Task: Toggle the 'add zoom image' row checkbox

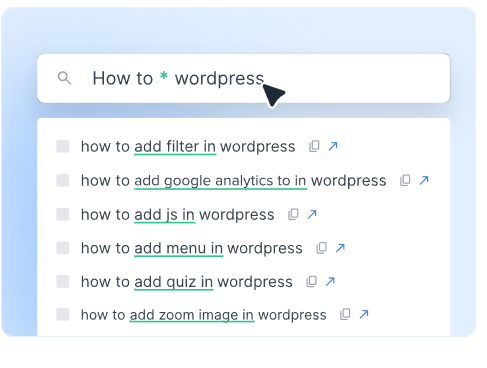Action: (63, 314)
